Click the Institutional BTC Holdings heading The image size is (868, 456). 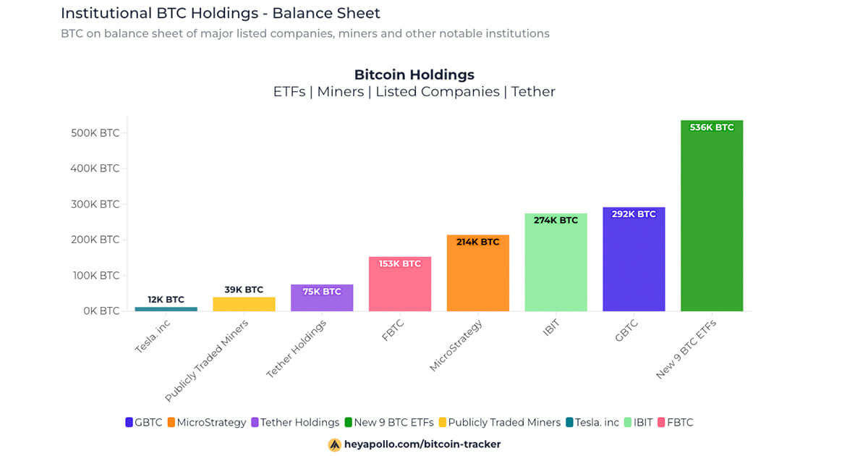point(221,13)
